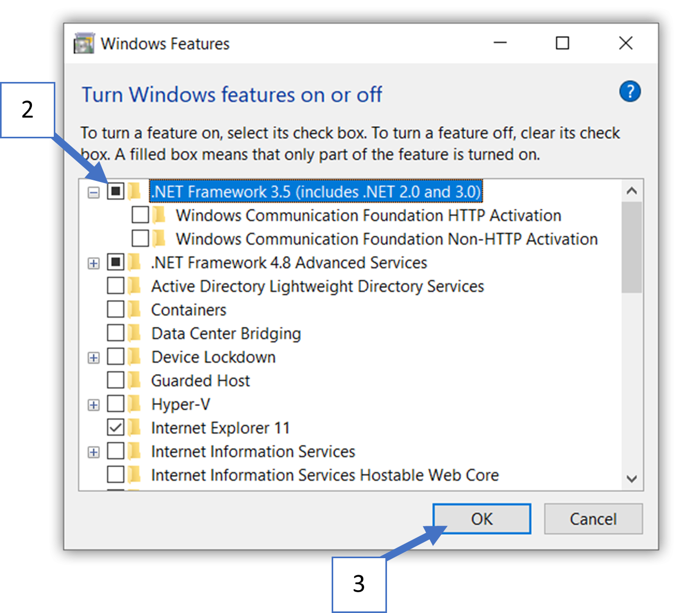Click the Windows Features title bar icon

pyautogui.click(x=84, y=44)
